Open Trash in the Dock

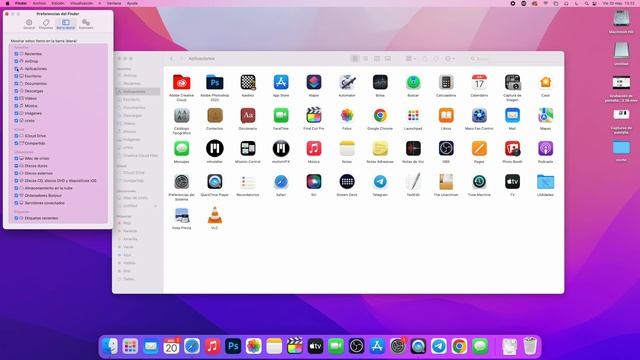click(530, 347)
